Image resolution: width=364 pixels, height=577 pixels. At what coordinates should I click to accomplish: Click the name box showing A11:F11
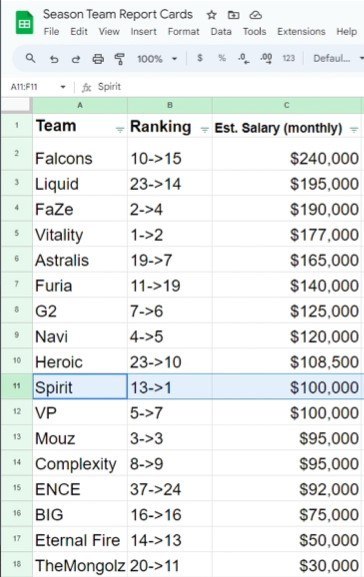pyautogui.click(x=38, y=87)
